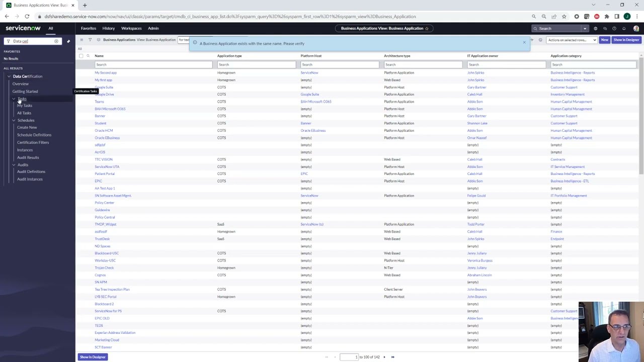644x362 pixels.
Task: Open a new Chrome tab
Action: (x=85, y=5)
